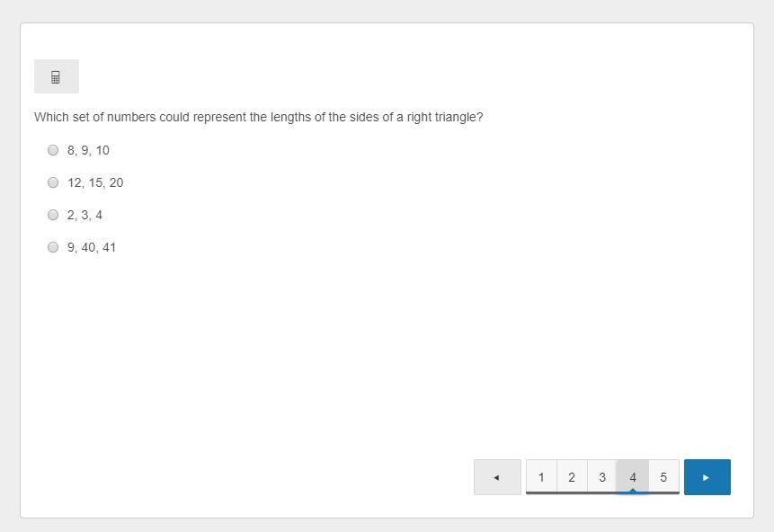Viewport: 774px width, 532px height.
Task: Click the answer label 9, 40, 41
Action: pos(92,247)
